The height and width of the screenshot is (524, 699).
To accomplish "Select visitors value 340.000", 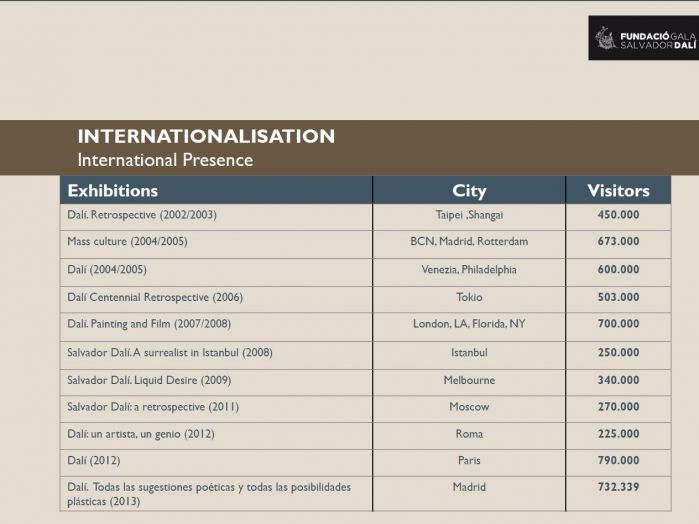I will pos(618,380).
